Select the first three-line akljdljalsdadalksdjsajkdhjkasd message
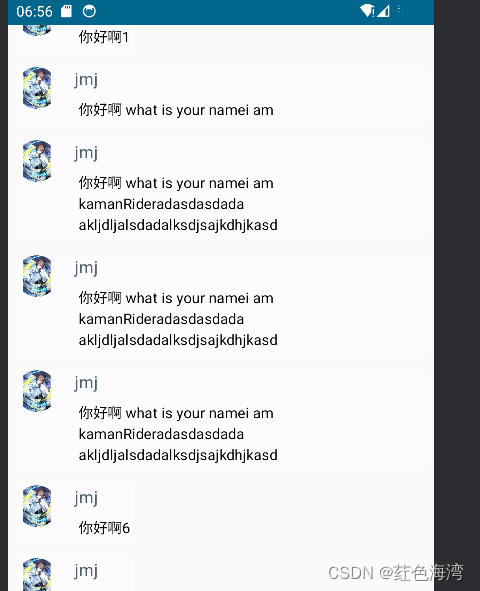The image size is (480, 591). [x=178, y=204]
